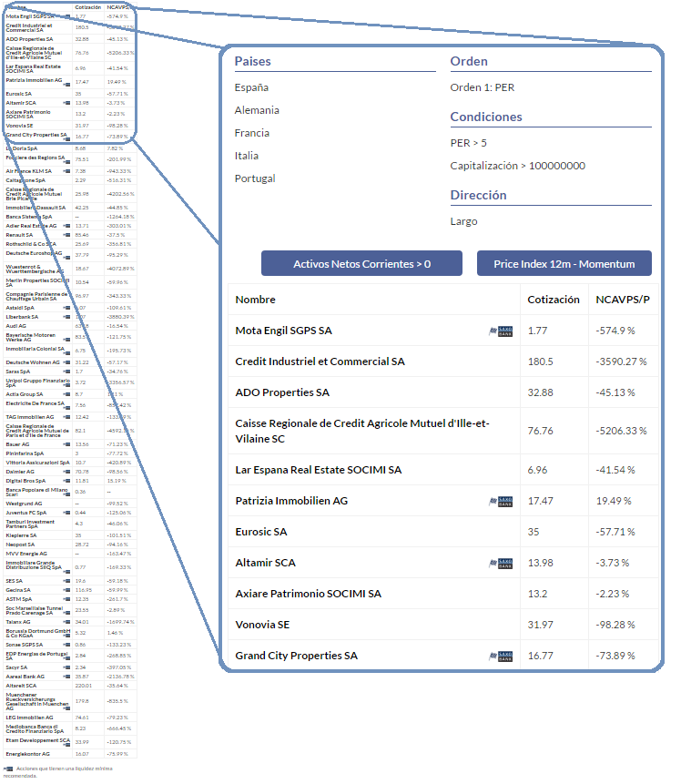Screen dimensions: 681x784
Task: Click liquidity icon next to Bauer AG
Action: click(x=66, y=444)
